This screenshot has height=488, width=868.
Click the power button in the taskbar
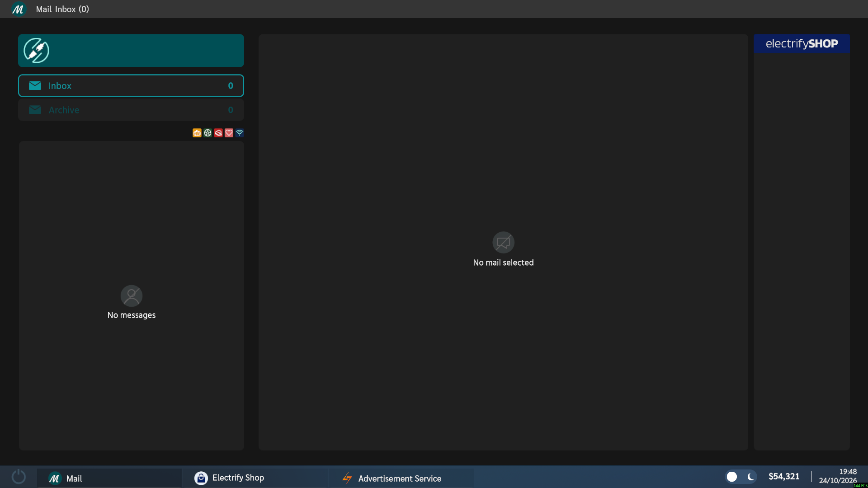19,477
